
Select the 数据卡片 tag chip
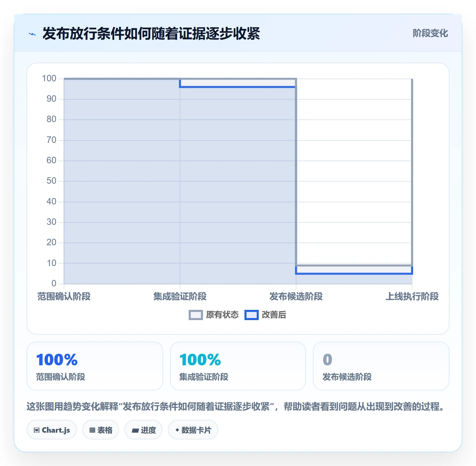[193, 430]
